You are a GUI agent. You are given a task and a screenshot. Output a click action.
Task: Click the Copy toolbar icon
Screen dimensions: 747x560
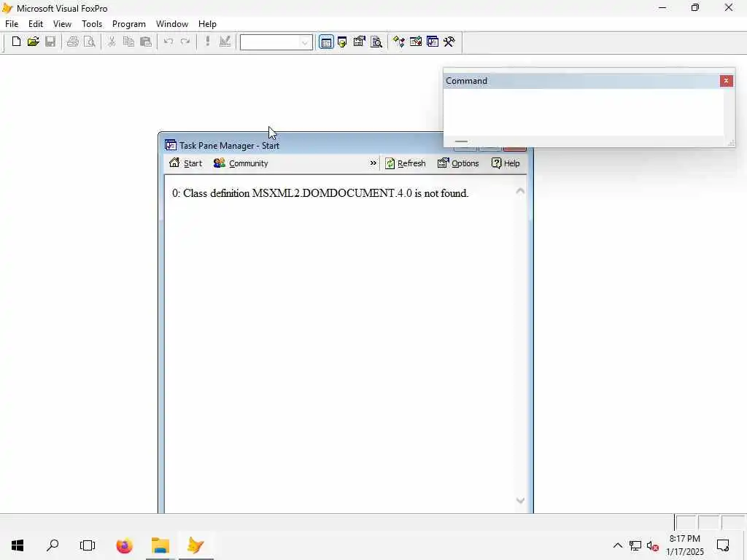point(128,42)
